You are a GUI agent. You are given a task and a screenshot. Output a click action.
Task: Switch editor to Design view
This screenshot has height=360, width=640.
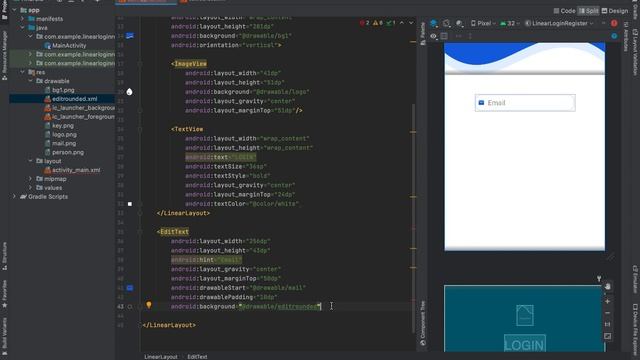click(x=615, y=11)
